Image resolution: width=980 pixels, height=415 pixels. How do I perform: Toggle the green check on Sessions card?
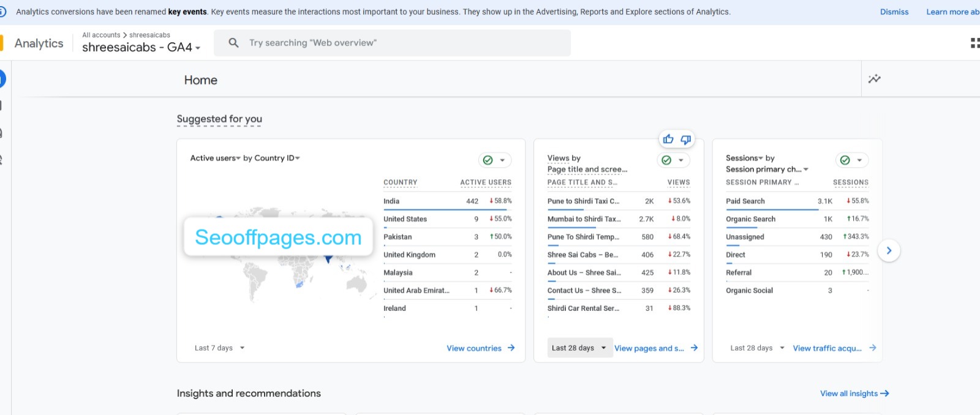[x=845, y=160]
